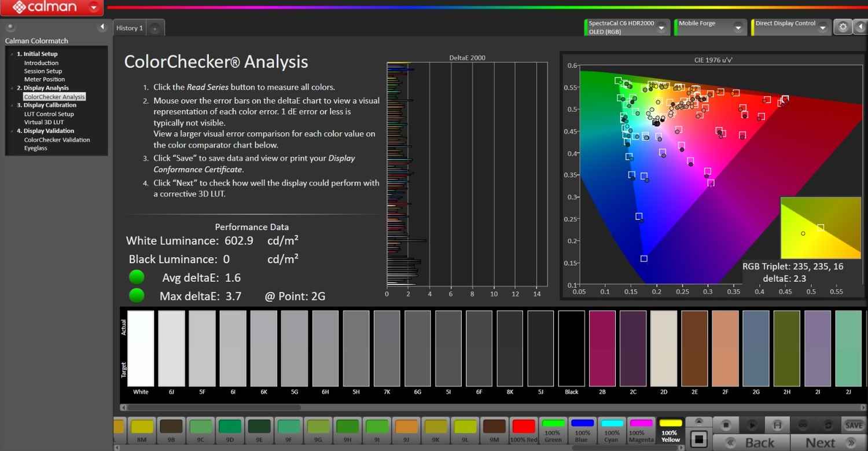Open the SpectraCal C6 HDR2000 meter dropdown
Screen dimensions: 868x451
coord(661,27)
